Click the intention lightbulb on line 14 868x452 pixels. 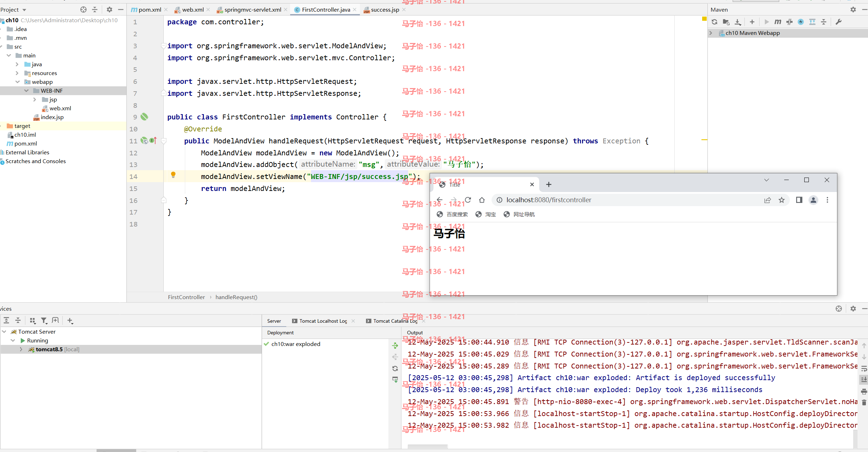173,175
